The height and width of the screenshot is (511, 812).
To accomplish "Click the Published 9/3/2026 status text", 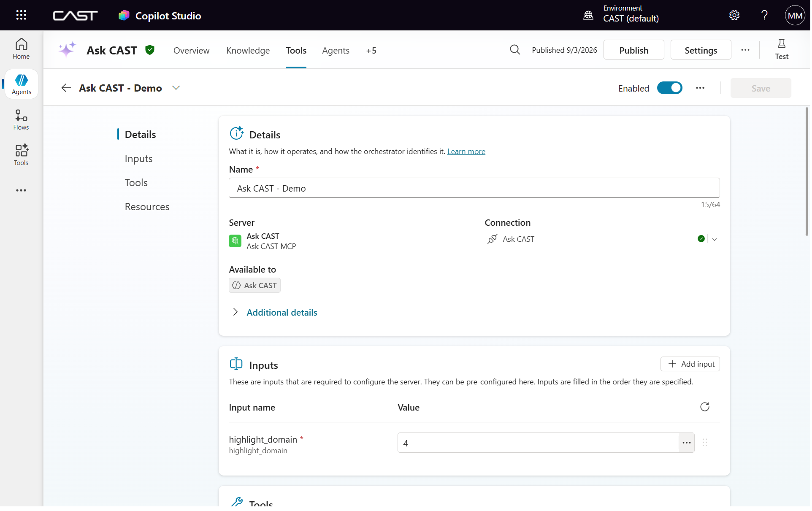I will [565, 50].
